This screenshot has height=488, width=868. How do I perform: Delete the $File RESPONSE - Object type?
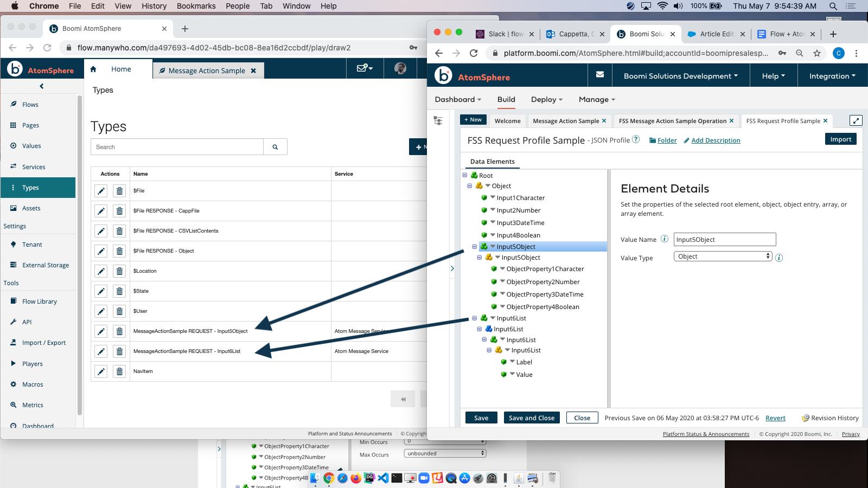(x=119, y=251)
